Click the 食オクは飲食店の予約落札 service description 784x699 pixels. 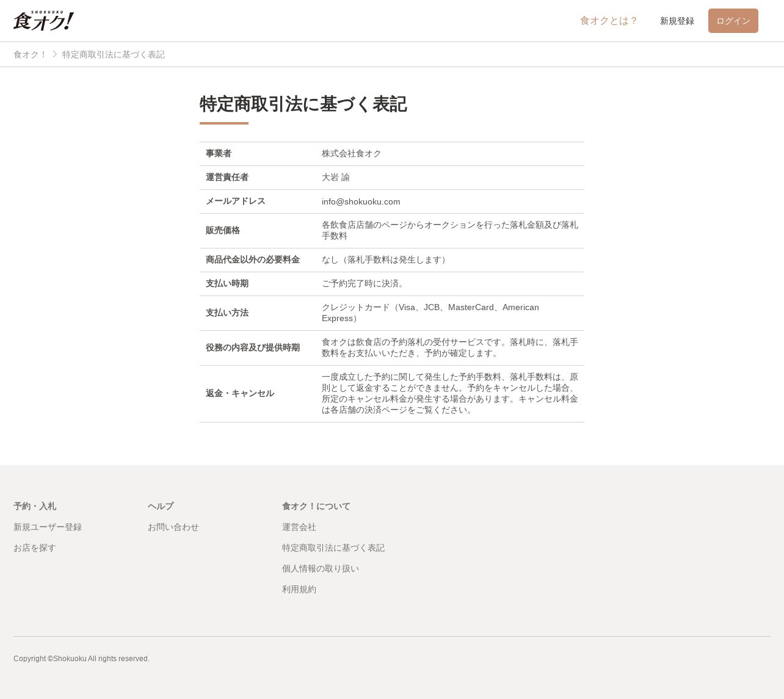[x=450, y=348]
